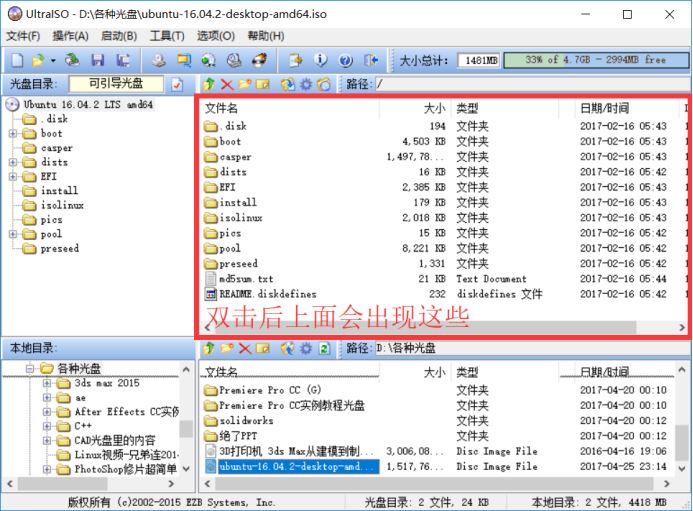Click the Open file toolbar icon
Viewport: 693px width, 511px height.
pyautogui.click(x=38, y=60)
